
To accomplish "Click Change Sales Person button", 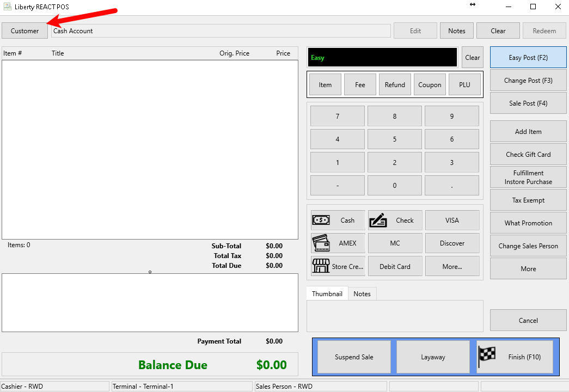I will tap(528, 246).
